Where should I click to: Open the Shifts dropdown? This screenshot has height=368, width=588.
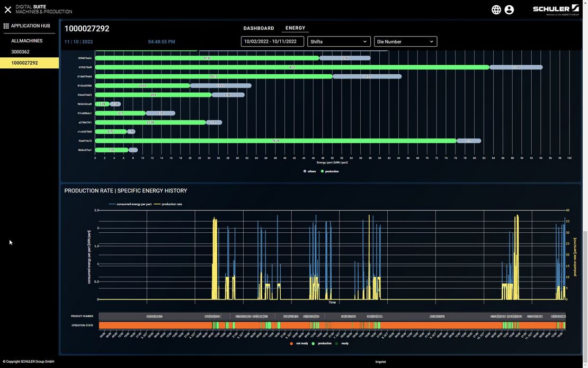[x=339, y=41]
